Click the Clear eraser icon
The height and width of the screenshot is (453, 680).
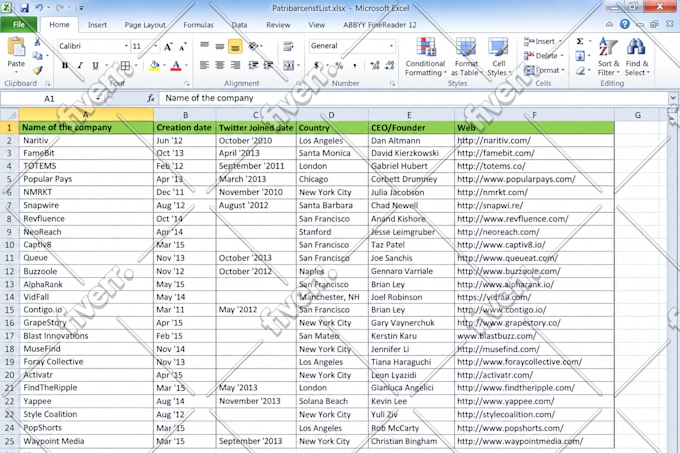click(580, 70)
